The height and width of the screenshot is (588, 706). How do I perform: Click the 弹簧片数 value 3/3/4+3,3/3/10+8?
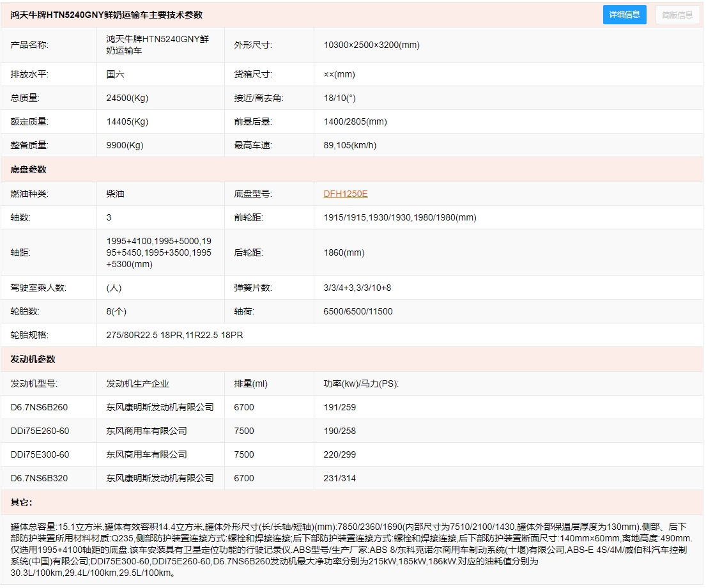357,288
